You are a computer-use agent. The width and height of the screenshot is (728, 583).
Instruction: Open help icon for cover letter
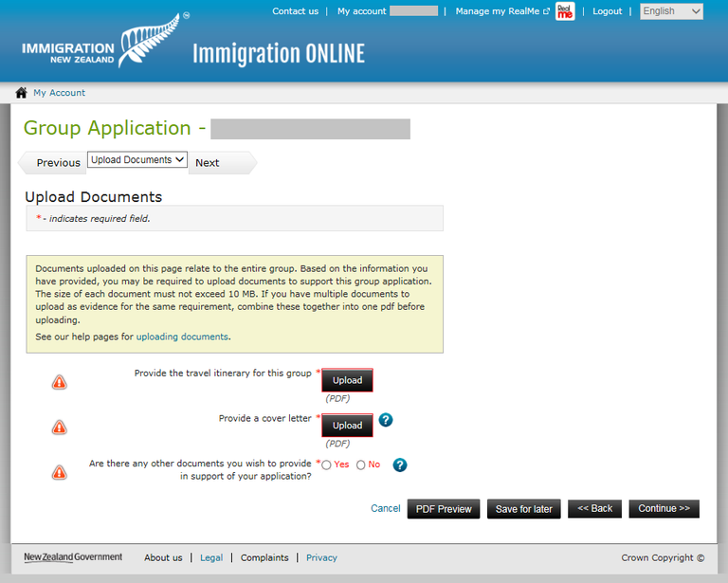pyautogui.click(x=386, y=420)
